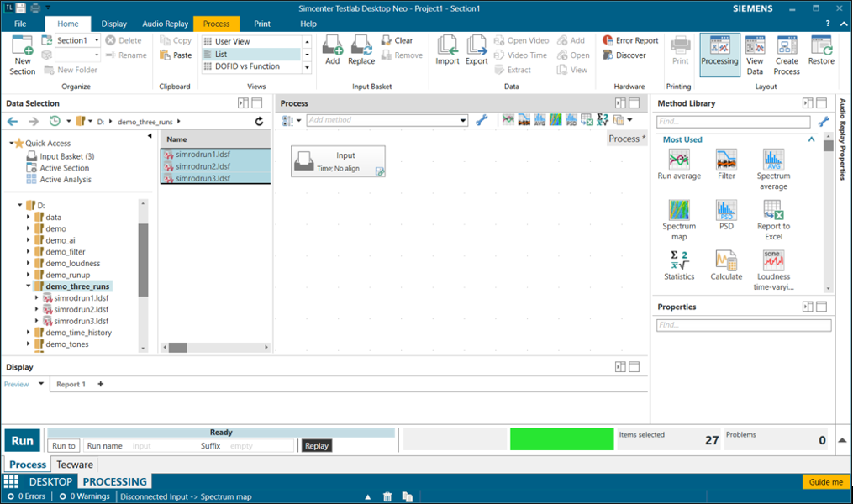The height and width of the screenshot is (504, 853).
Task: Click the Import data icon
Action: click(447, 45)
